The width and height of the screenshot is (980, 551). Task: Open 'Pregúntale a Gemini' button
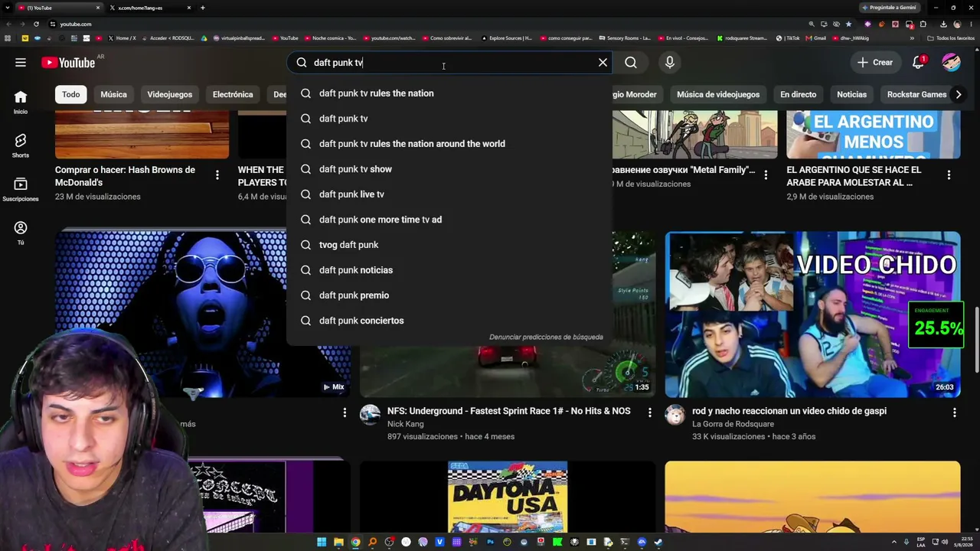tap(889, 8)
